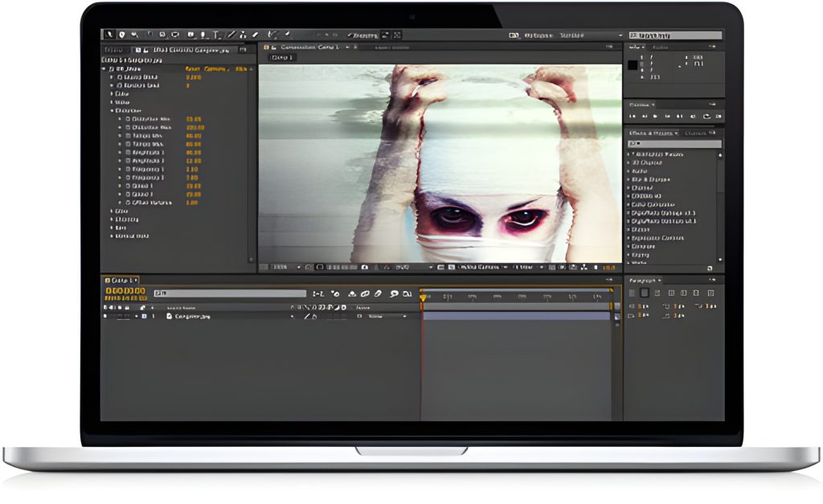The width and height of the screenshot is (823, 504).
Task: Open viewer magnification ratio dropdown
Action: [x=286, y=267]
